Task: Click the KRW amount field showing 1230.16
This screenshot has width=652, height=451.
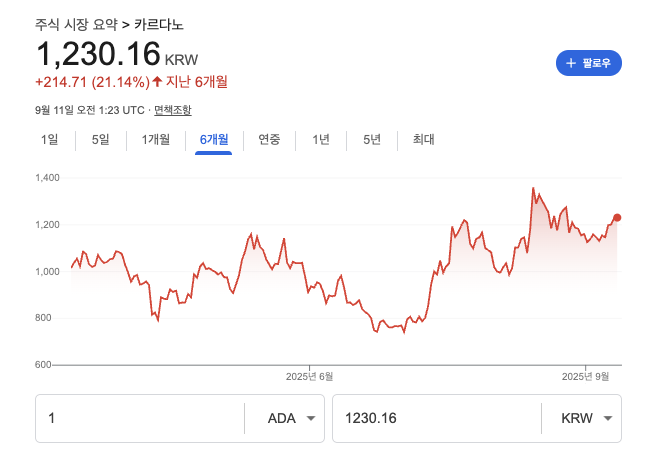Action: tap(436, 418)
